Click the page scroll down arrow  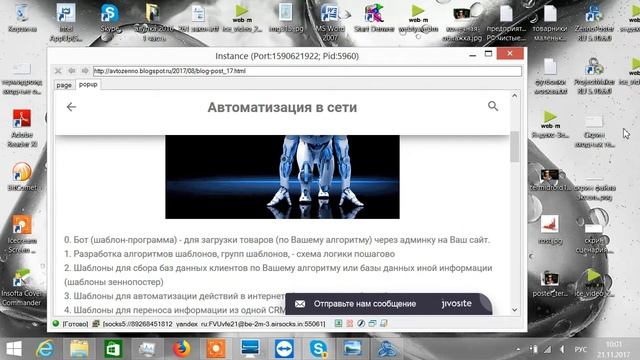pyautogui.click(x=514, y=310)
